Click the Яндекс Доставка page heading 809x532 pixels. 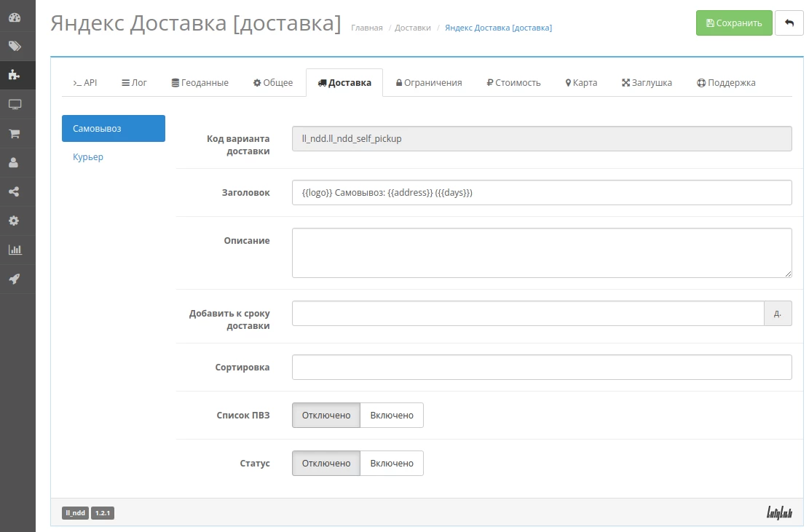196,23
